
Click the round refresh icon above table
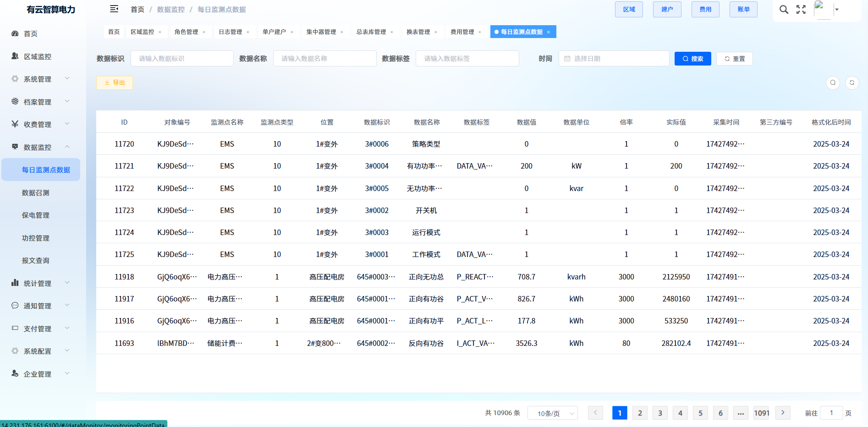point(852,83)
